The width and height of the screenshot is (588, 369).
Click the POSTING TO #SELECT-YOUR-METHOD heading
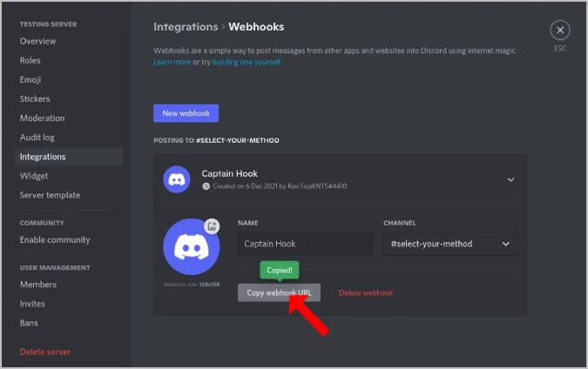click(216, 140)
